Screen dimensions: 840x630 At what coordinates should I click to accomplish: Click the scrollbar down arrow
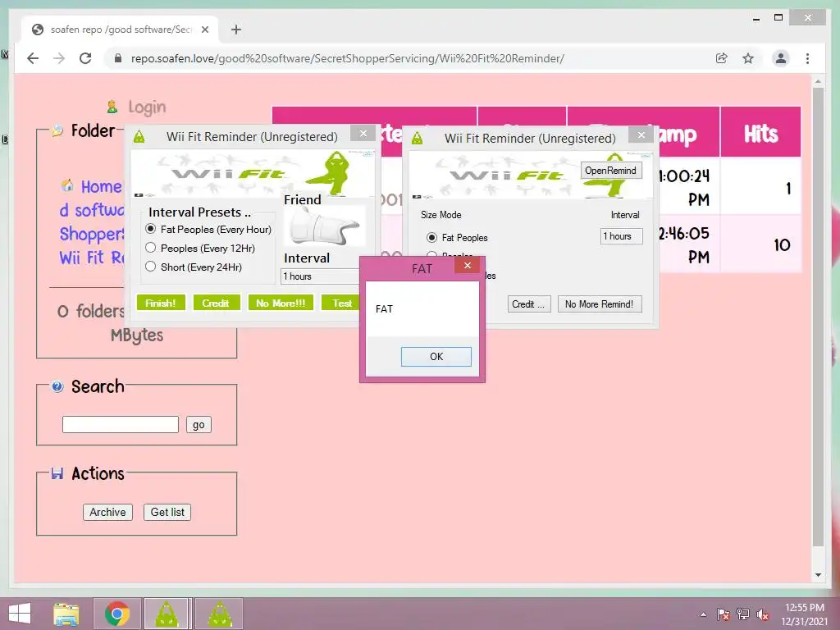[818, 575]
